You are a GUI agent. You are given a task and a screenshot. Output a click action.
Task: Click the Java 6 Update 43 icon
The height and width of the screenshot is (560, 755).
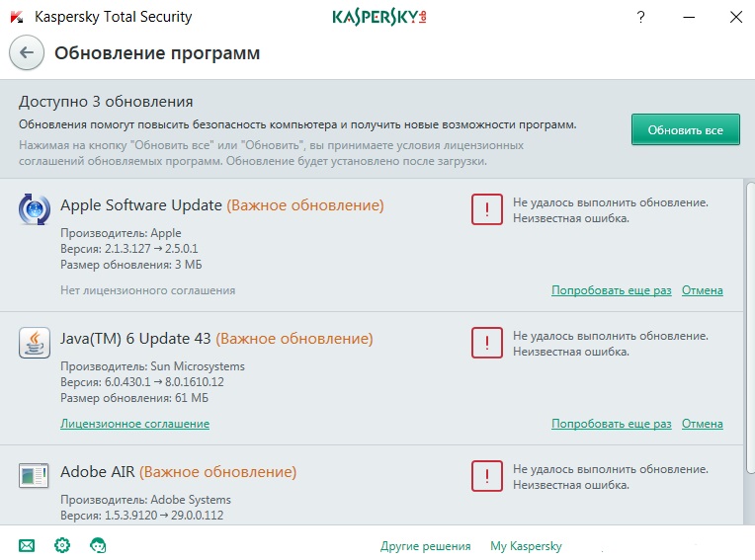point(35,343)
